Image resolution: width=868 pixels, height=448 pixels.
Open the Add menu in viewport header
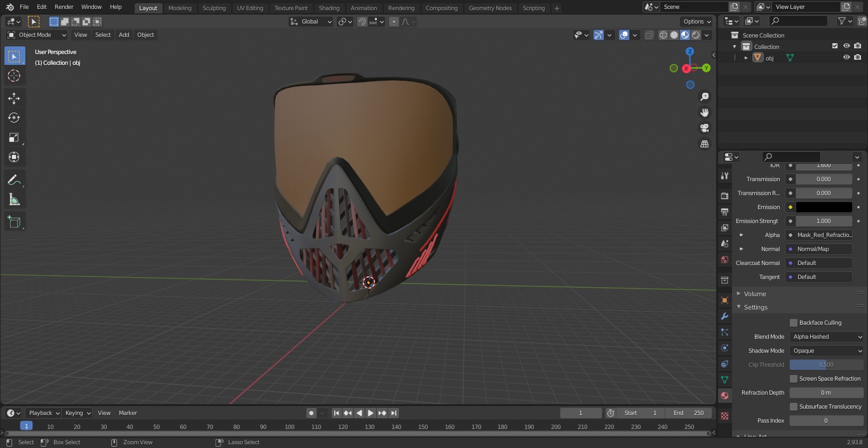(x=124, y=35)
